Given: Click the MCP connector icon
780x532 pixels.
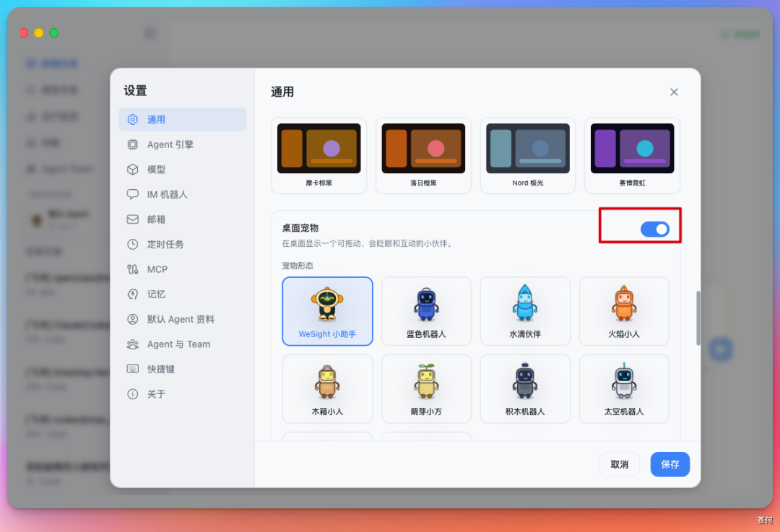Looking at the screenshot, I should click(132, 269).
